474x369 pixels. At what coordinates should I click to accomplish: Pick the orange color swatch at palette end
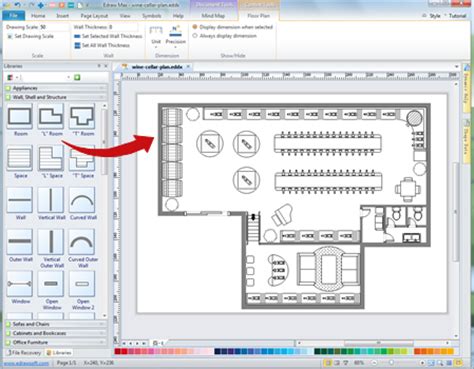[x=450, y=351]
